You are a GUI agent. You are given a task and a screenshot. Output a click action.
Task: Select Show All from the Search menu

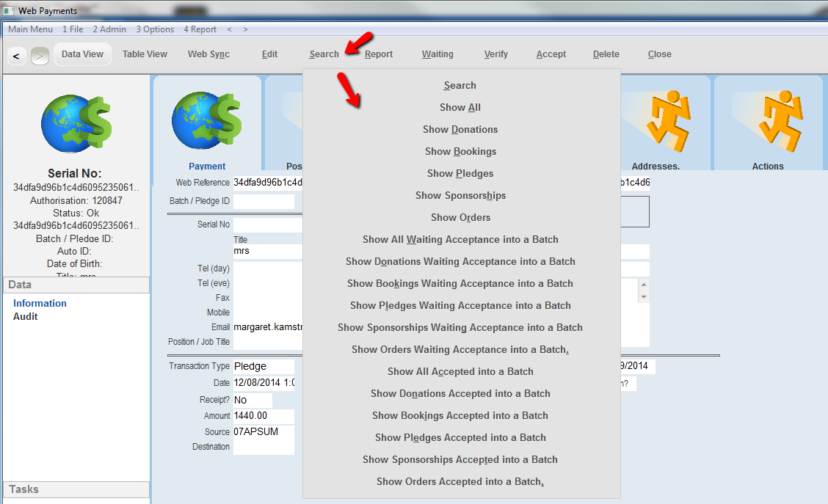tap(460, 108)
